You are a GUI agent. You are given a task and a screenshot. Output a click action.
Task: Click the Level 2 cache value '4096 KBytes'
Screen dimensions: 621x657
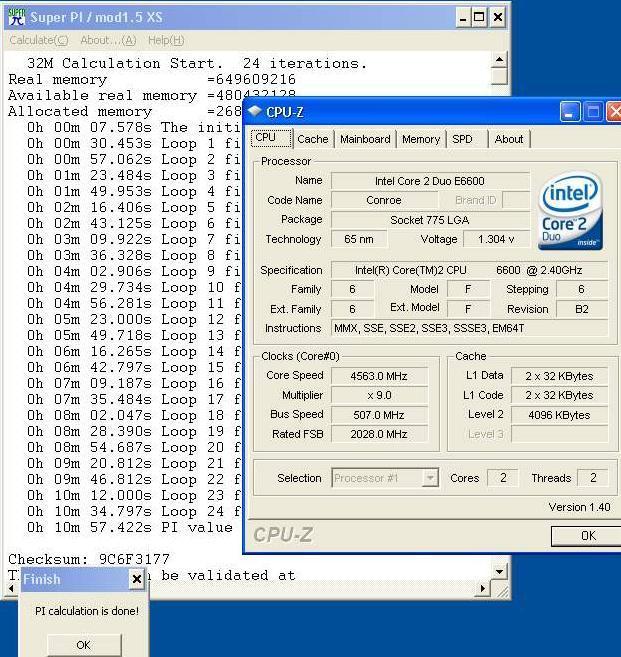coord(559,415)
